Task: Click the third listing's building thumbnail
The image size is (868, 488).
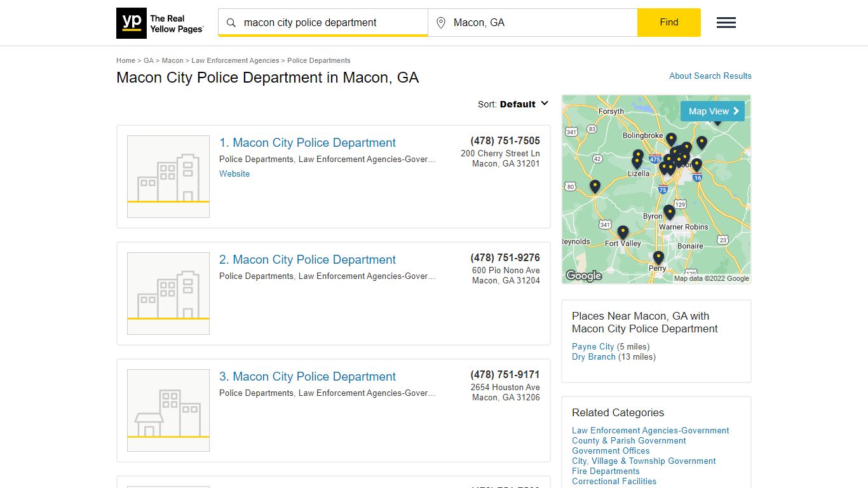Action: click(x=168, y=410)
